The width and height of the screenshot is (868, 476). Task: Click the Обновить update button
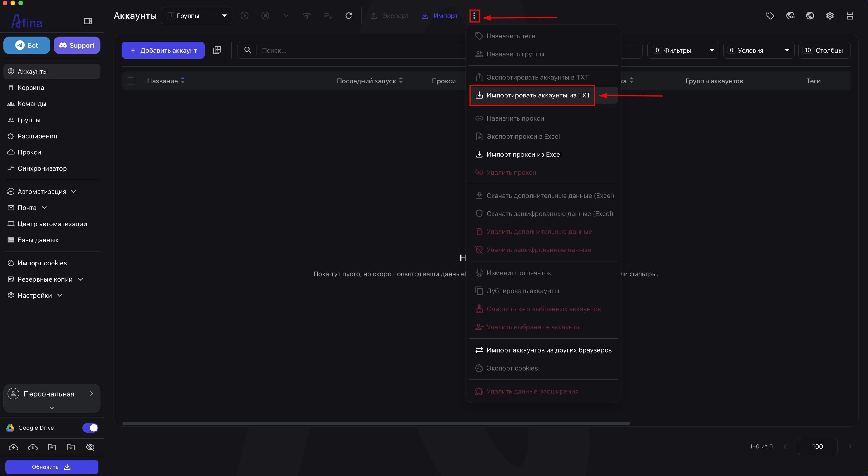tap(52, 467)
